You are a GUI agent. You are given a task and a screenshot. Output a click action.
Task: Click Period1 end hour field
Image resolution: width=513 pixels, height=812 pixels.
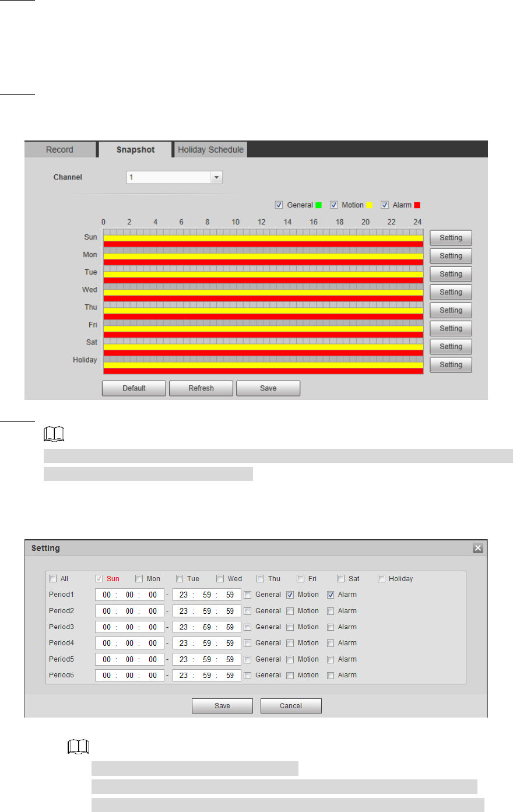click(x=184, y=595)
